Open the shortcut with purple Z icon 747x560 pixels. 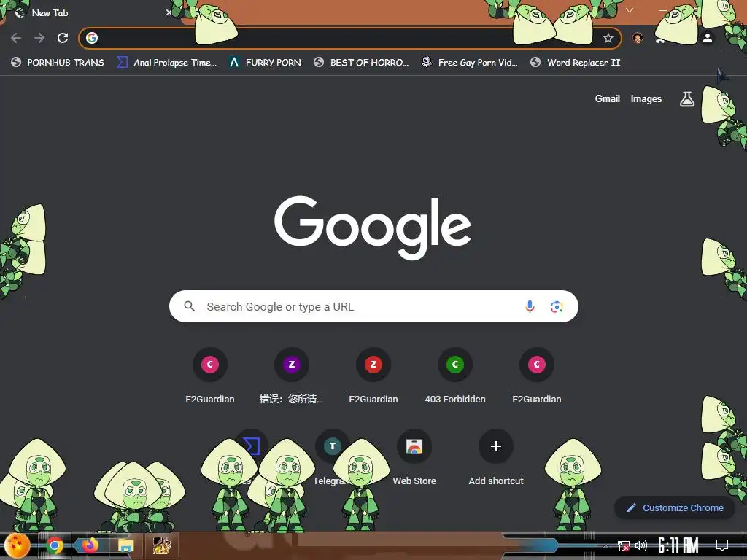(292, 376)
